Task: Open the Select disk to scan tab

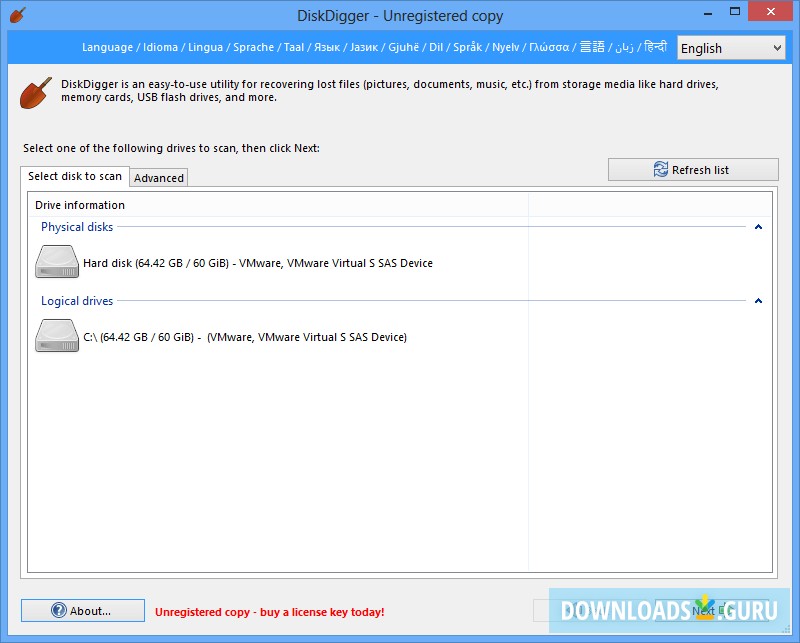Action: tap(75, 176)
